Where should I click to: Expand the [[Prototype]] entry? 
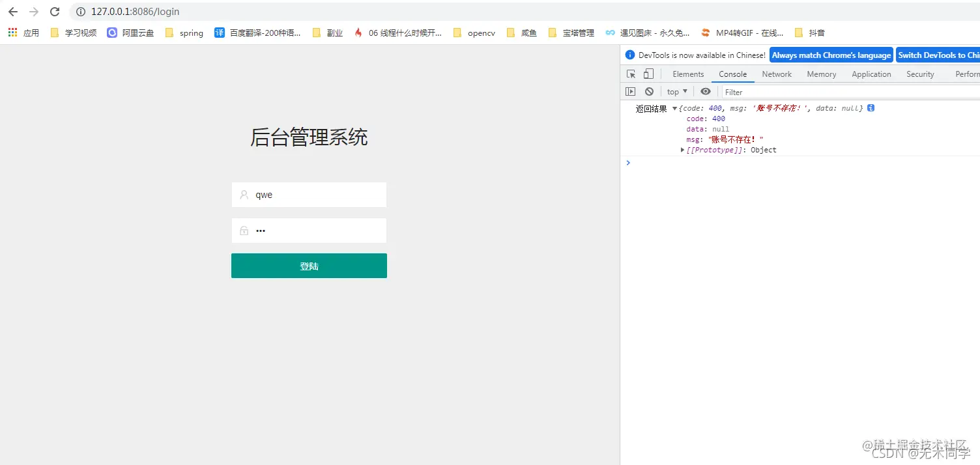(x=682, y=150)
